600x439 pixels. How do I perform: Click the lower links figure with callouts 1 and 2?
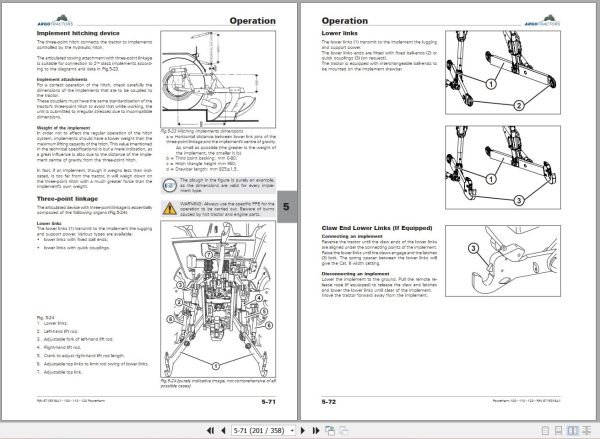[503, 72]
